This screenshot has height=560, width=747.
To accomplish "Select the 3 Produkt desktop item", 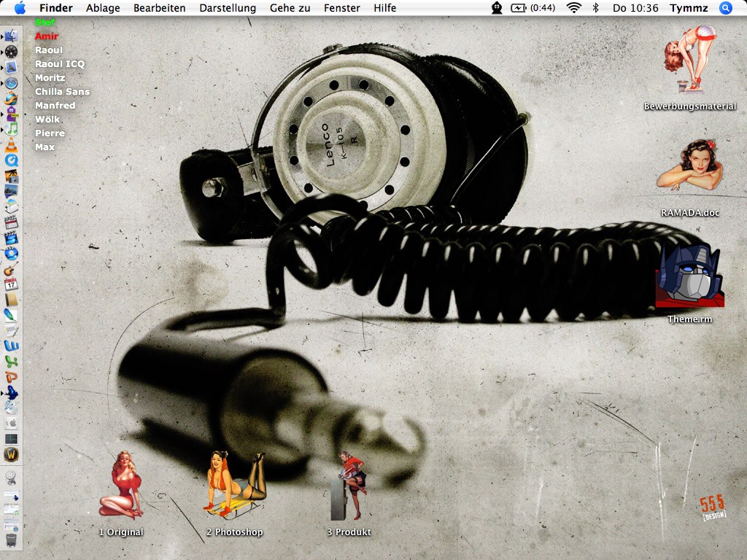I will click(349, 494).
